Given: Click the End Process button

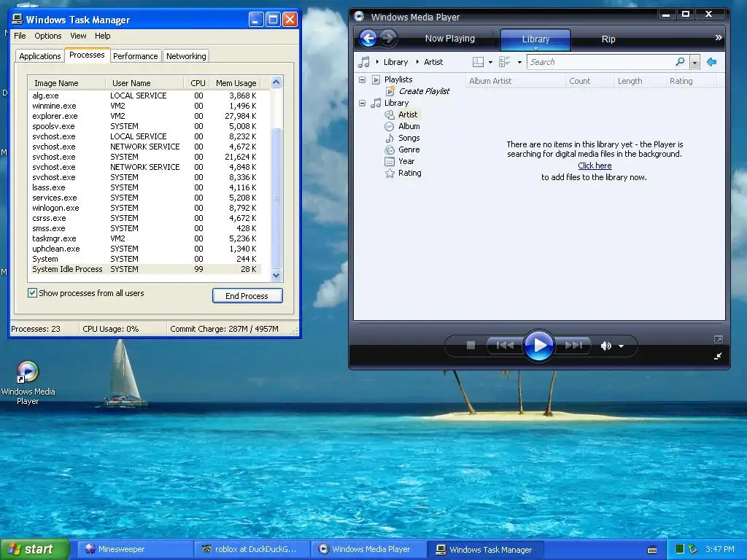Looking at the screenshot, I should click(x=247, y=296).
